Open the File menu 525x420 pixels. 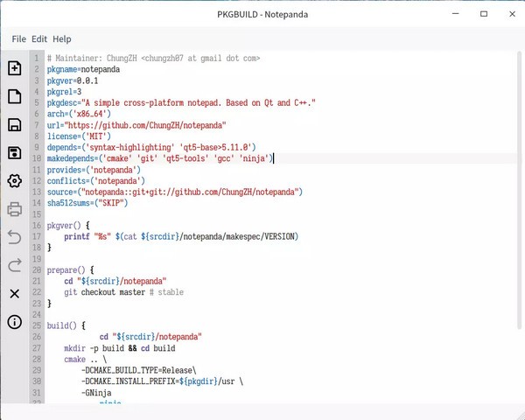(18, 39)
